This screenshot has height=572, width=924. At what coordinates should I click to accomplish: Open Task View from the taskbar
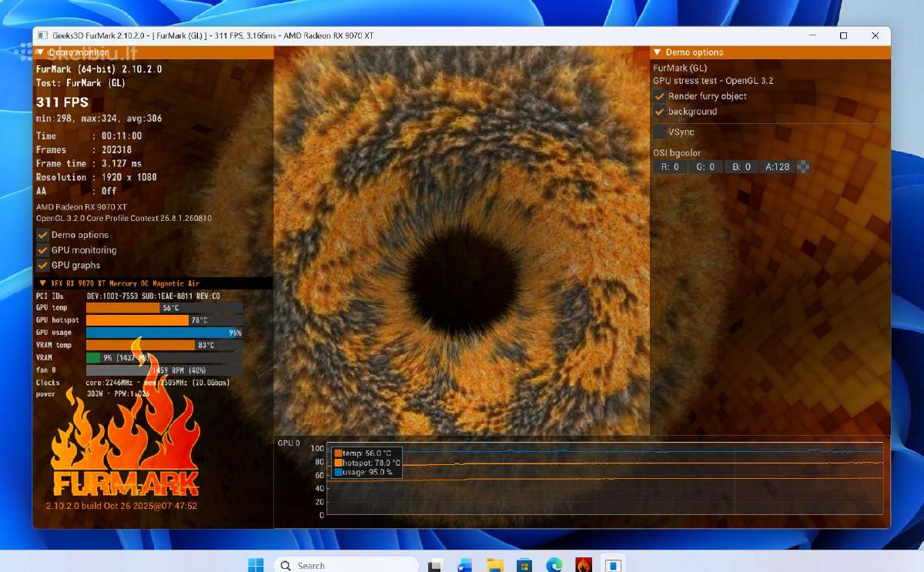435,565
